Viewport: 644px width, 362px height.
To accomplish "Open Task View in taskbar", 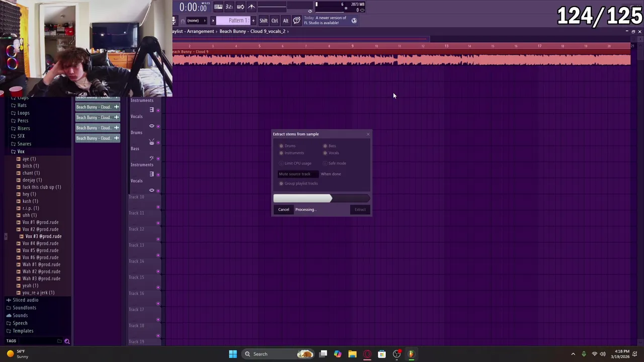I will (x=324, y=354).
